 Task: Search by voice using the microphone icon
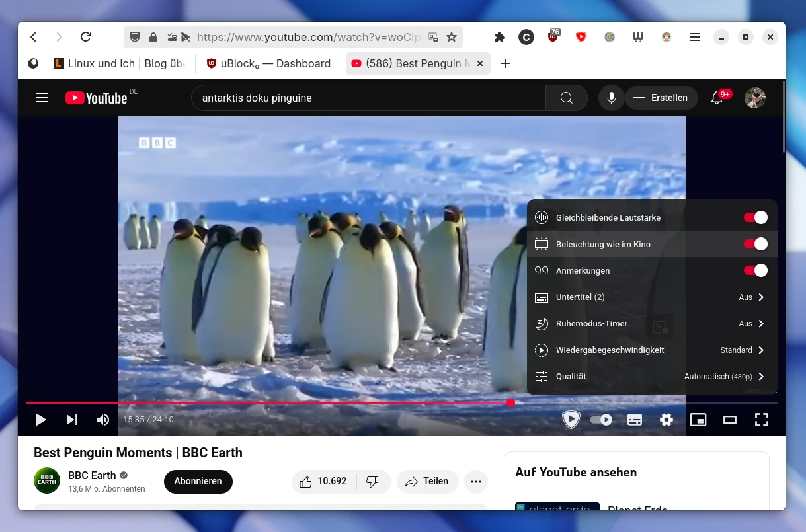[x=611, y=98]
